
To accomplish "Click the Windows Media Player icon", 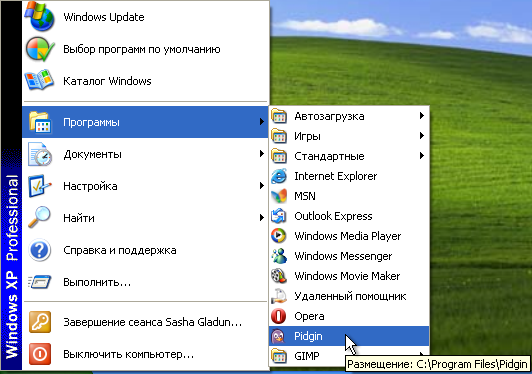I will 279,236.
